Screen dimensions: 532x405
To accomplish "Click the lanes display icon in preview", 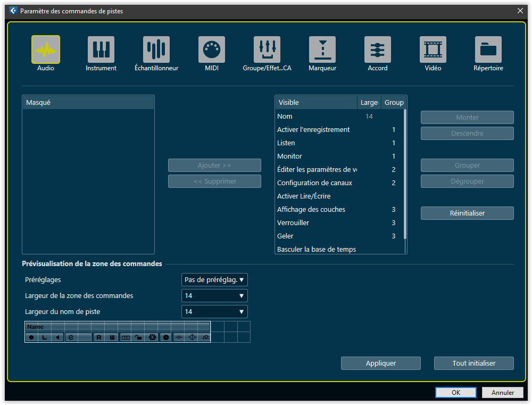I will click(x=126, y=337).
